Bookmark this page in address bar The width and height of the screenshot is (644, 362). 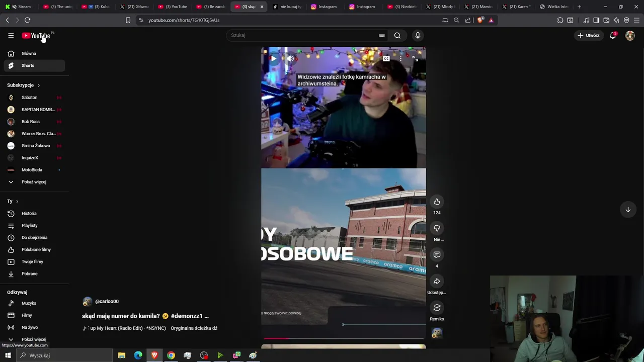[128, 20]
